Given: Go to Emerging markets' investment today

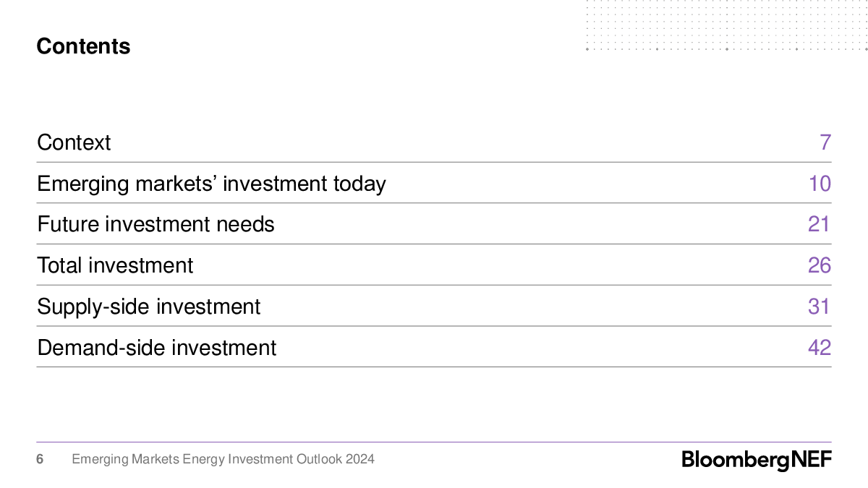Looking at the screenshot, I should click(x=211, y=184).
